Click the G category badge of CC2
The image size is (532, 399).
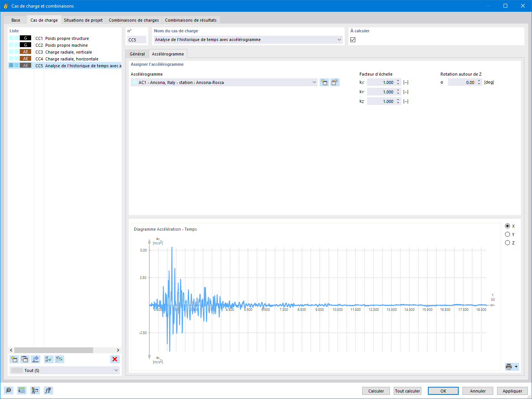pos(25,45)
